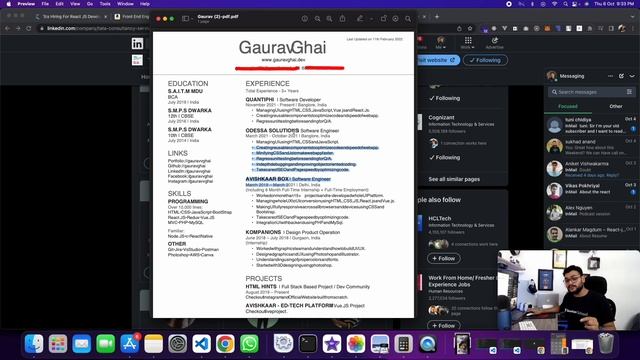Viewport: 640px width, 360px height.
Task: Open the Inspector info icon in Preview toolbar
Action: 304,19
